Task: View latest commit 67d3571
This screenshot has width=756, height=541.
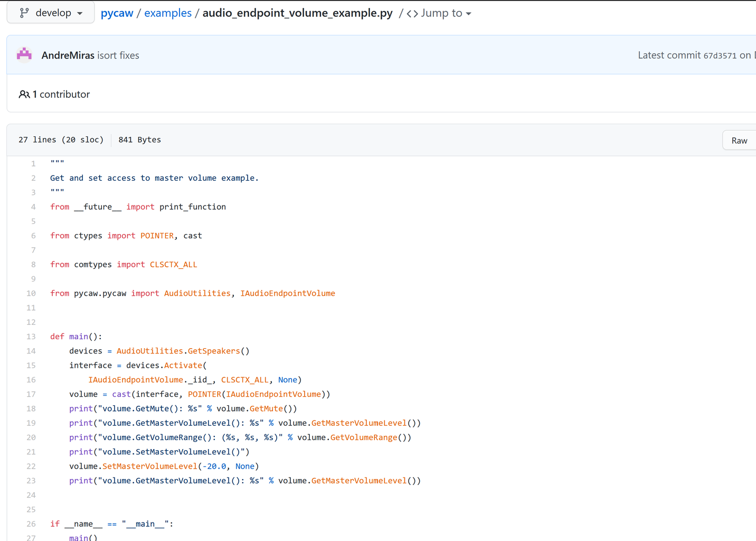Action: (720, 55)
